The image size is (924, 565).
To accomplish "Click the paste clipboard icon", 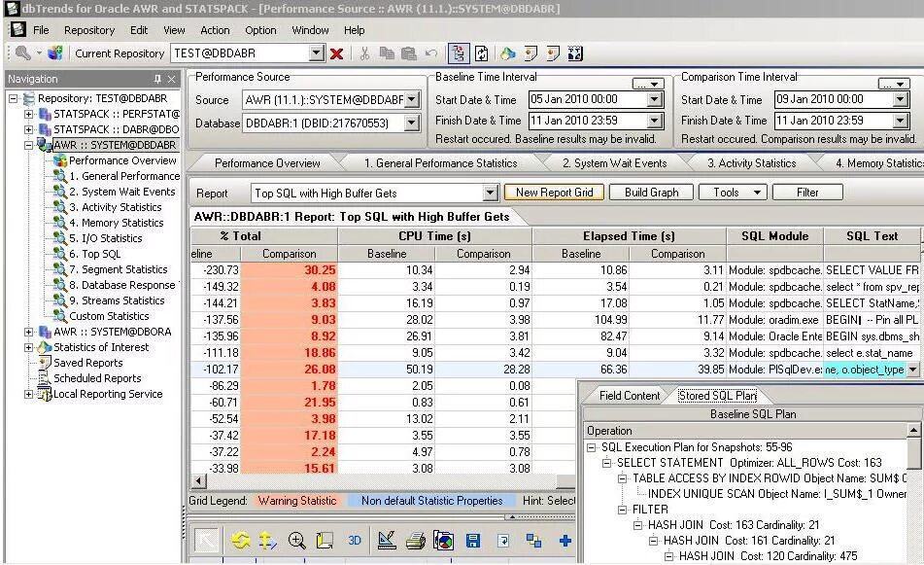I will coord(409,53).
